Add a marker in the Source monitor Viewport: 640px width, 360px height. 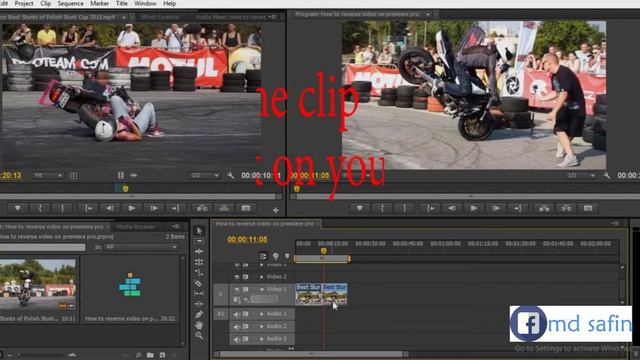18,208
